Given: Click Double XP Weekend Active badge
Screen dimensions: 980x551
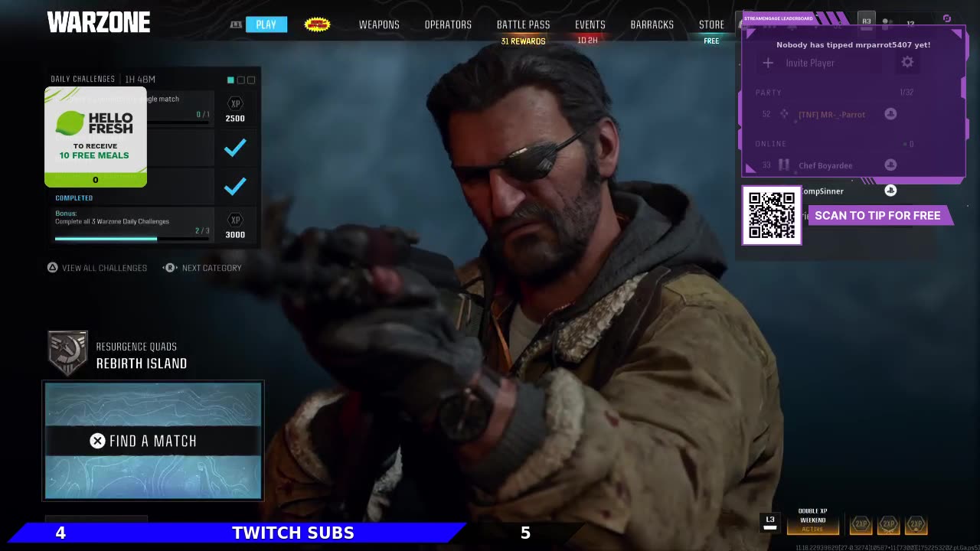Looking at the screenshot, I should pyautogui.click(x=812, y=520).
